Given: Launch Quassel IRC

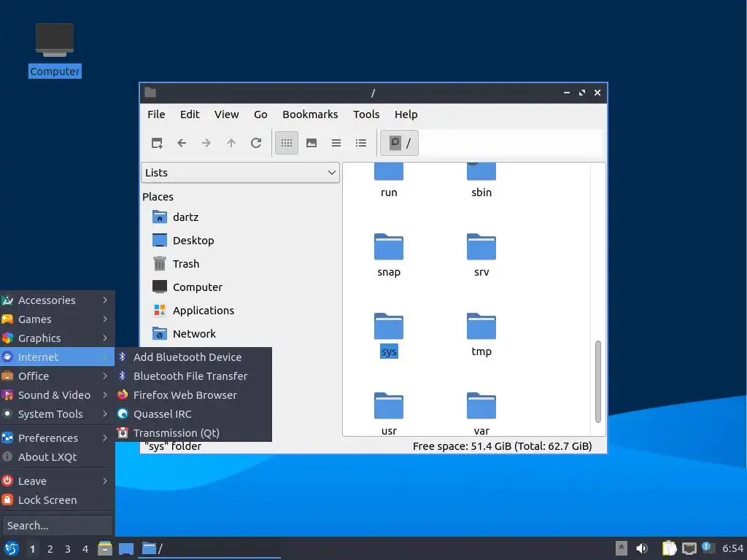Looking at the screenshot, I should (x=193, y=414).
